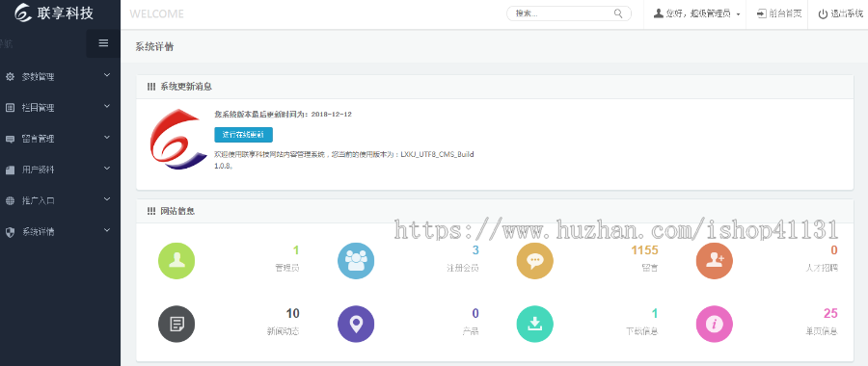Click the 前台首页 arrow icon
Image resolution: width=868 pixels, height=366 pixels.
[x=762, y=13]
